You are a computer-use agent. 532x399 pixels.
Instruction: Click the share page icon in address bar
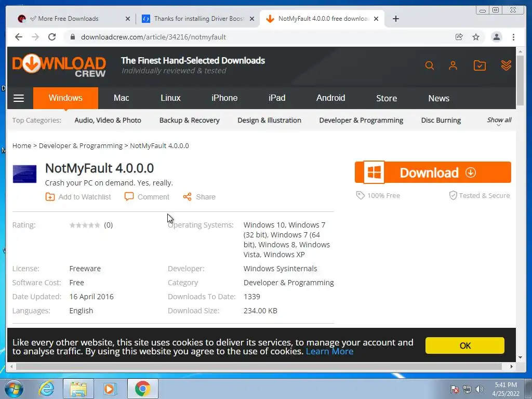(459, 37)
